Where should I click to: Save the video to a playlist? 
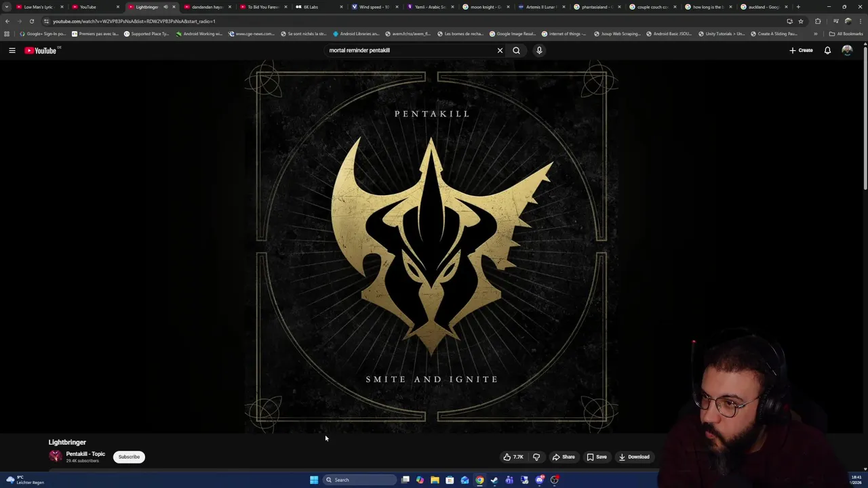point(597,457)
